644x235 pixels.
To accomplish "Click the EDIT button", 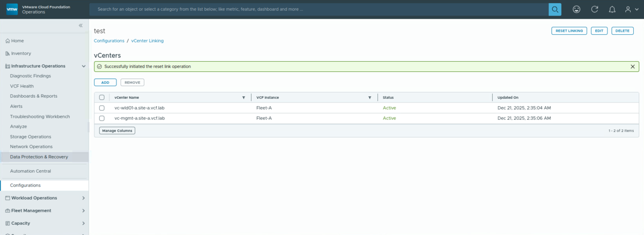I will [599, 31].
